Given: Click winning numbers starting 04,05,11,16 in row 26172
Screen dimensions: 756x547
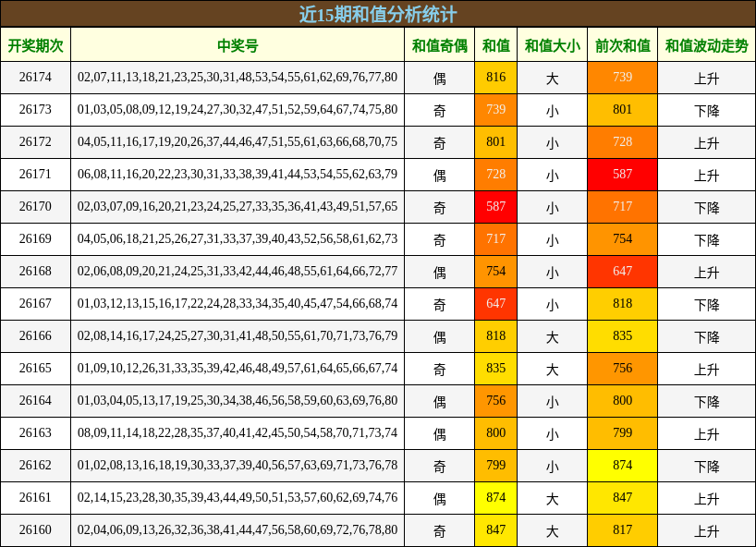Looking at the screenshot, I should click(x=238, y=141).
